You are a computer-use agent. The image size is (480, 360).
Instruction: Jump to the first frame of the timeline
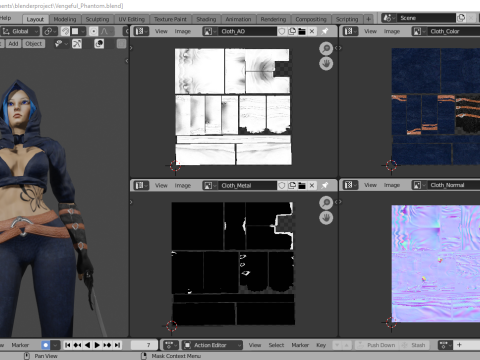[68, 345]
